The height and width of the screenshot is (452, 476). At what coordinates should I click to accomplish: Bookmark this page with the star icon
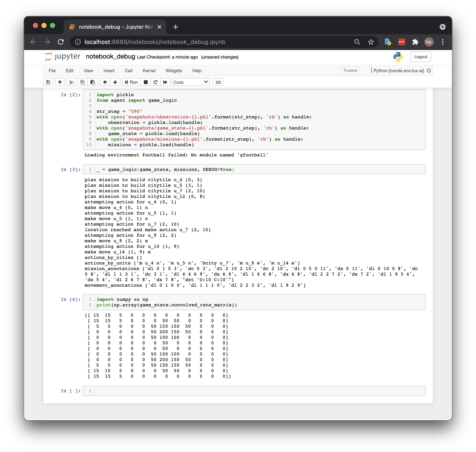pos(371,42)
